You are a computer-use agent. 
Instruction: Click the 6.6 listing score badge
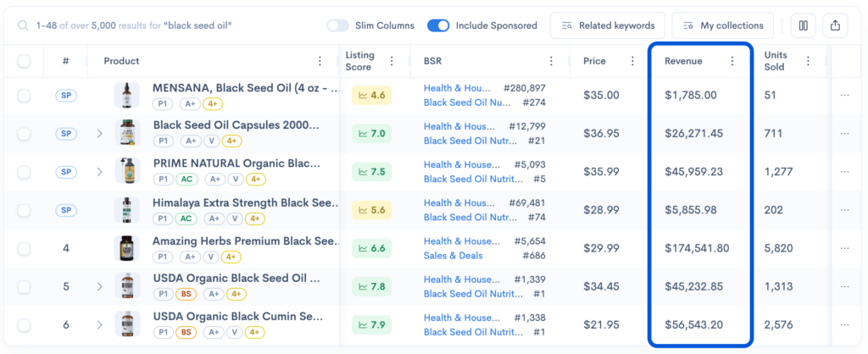(371, 248)
